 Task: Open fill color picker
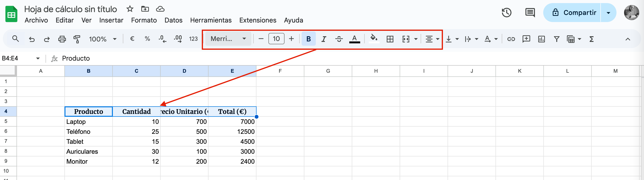click(x=374, y=39)
